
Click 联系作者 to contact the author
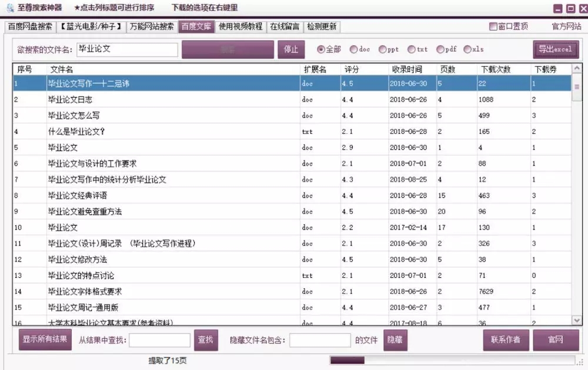pyautogui.click(x=506, y=339)
